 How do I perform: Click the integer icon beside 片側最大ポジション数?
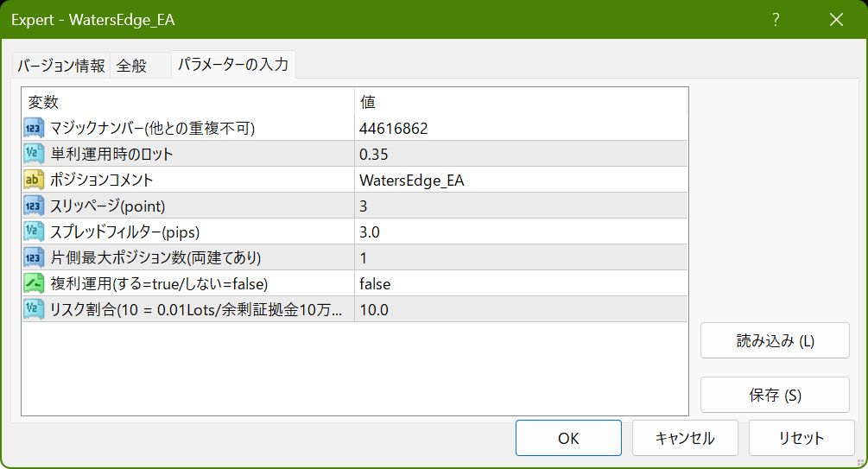[35, 257]
